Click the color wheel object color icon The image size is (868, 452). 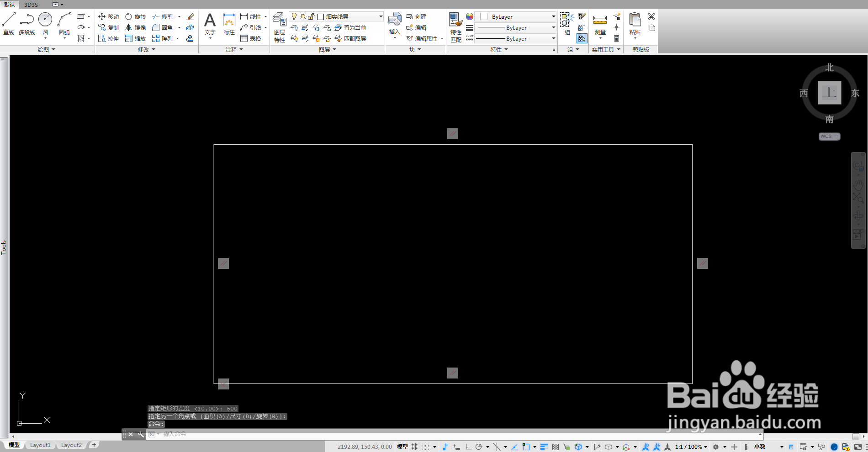470,16
